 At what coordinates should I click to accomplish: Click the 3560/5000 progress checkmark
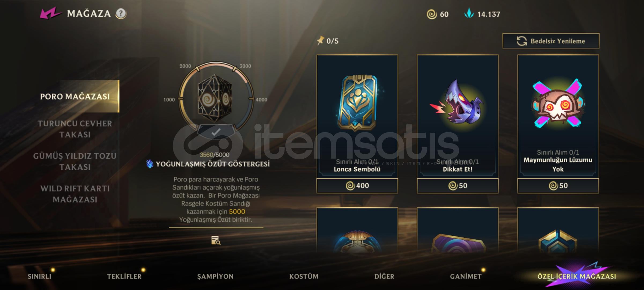tap(216, 132)
